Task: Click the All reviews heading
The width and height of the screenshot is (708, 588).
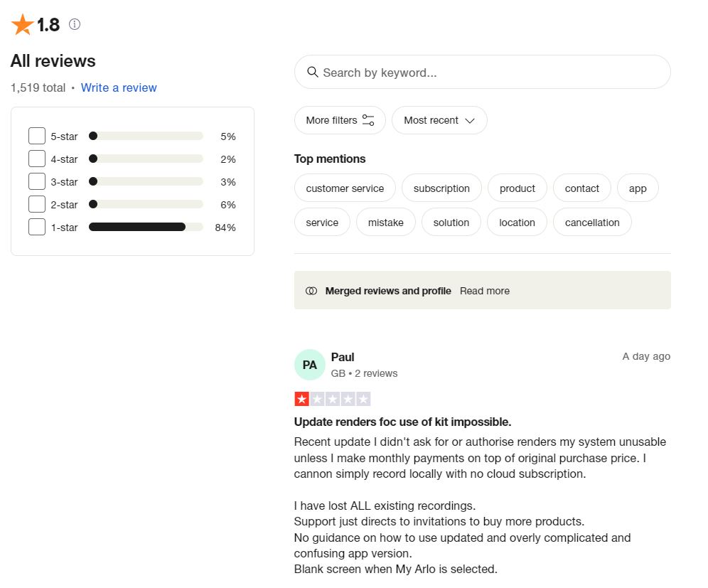Action: [53, 61]
